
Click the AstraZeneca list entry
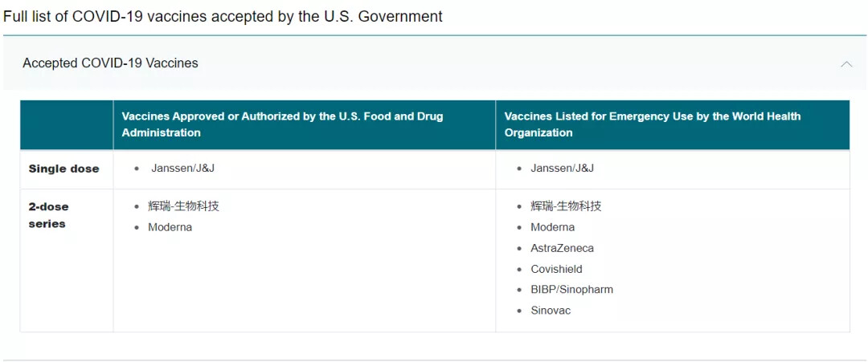(562, 248)
